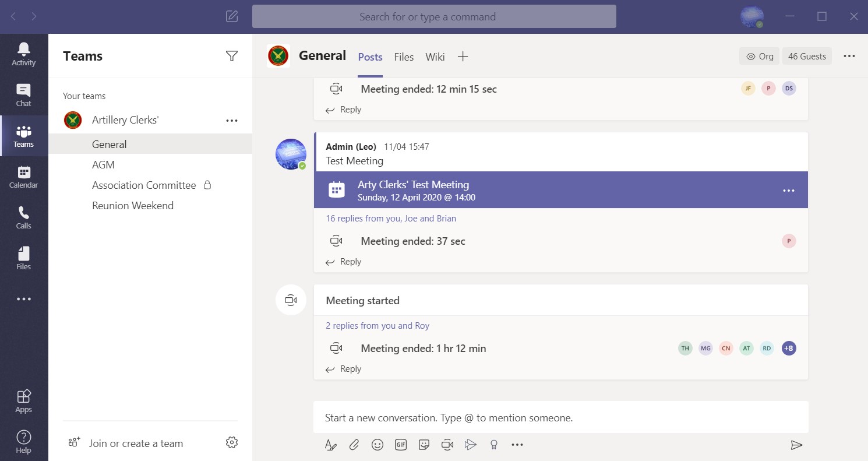Attach a file using the paperclip icon
The width and height of the screenshot is (868, 461).
click(x=354, y=445)
